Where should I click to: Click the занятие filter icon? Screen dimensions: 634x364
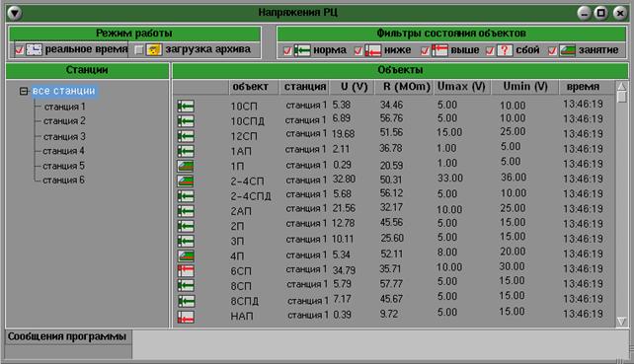click(x=568, y=50)
